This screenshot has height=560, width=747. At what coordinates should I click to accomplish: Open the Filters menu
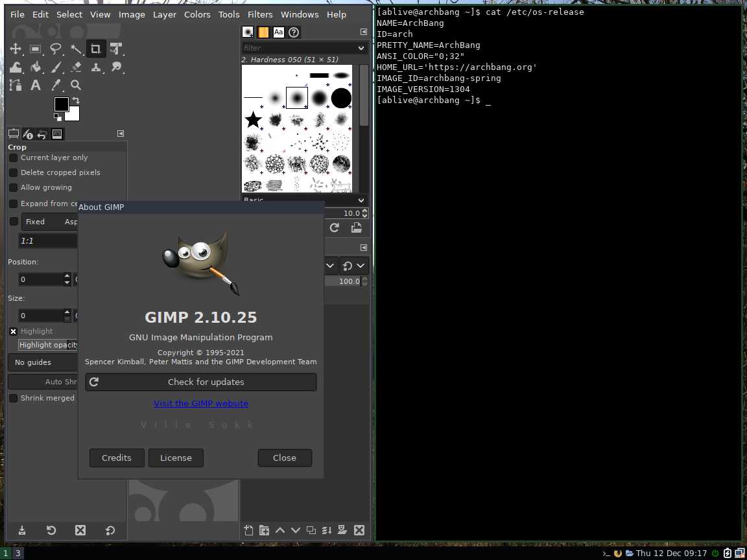pos(260,14)
